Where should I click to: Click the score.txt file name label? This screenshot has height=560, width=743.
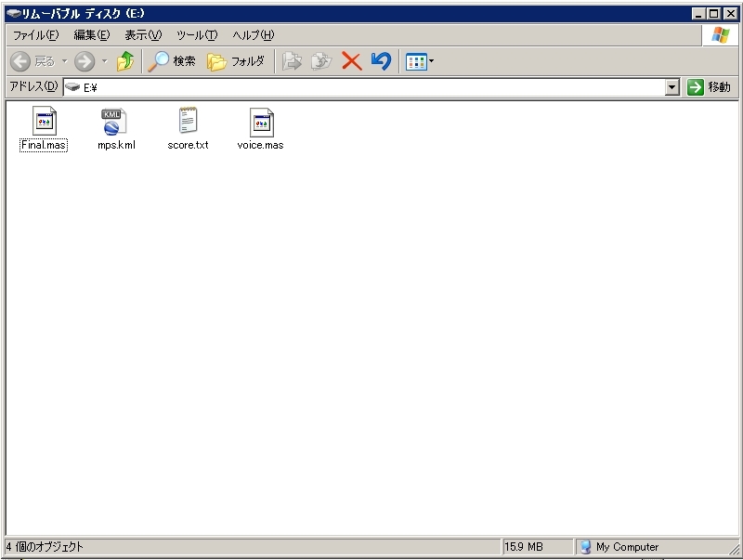point(189,145)
